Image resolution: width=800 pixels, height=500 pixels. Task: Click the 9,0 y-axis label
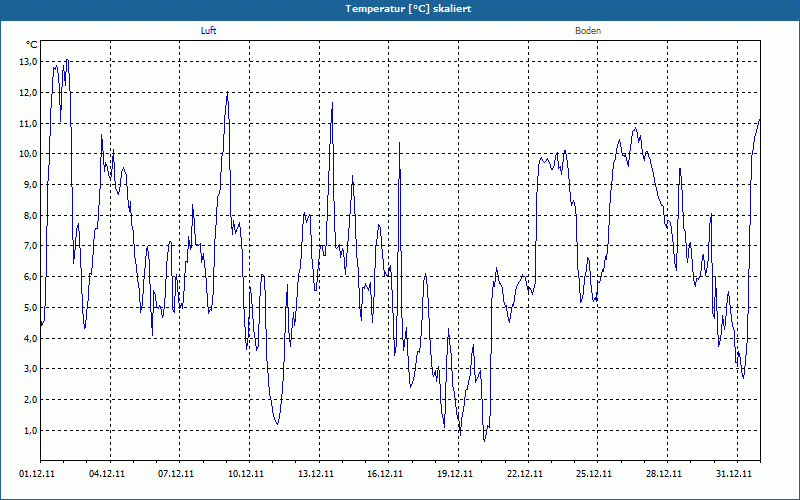click(31, 185)
